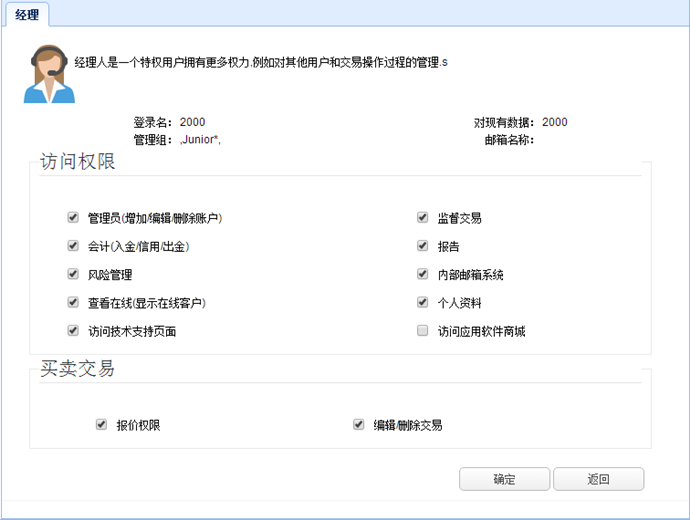Switch to the 经理 tab

pyautogui.click(x=26, y=14)
